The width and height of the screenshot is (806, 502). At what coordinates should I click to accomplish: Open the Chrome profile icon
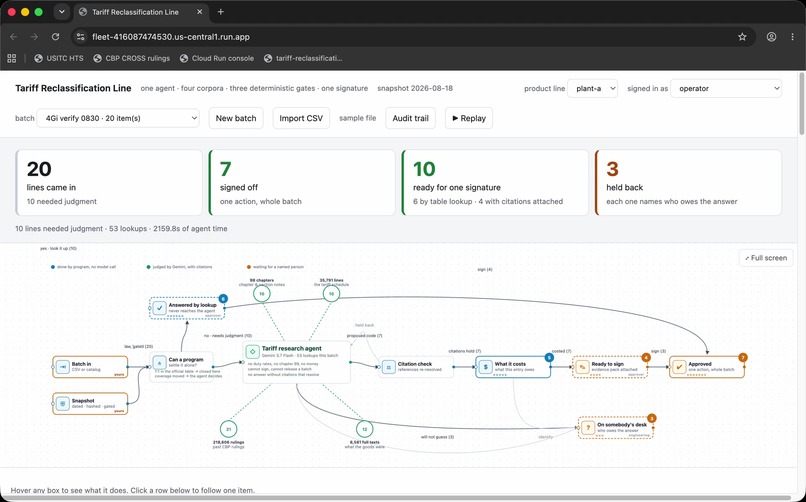coord(772,37)
